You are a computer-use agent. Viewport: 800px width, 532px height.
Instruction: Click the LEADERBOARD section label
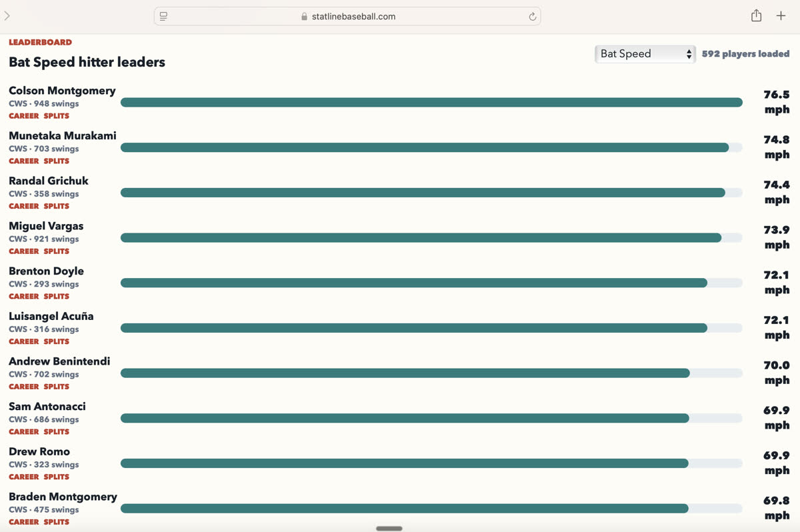pos(40,42)
